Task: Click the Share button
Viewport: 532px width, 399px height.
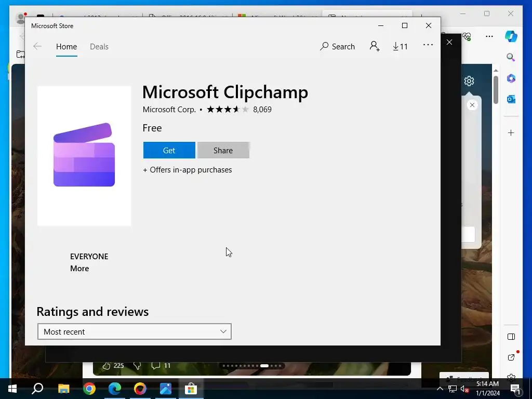Action: (x=223, y=150)
